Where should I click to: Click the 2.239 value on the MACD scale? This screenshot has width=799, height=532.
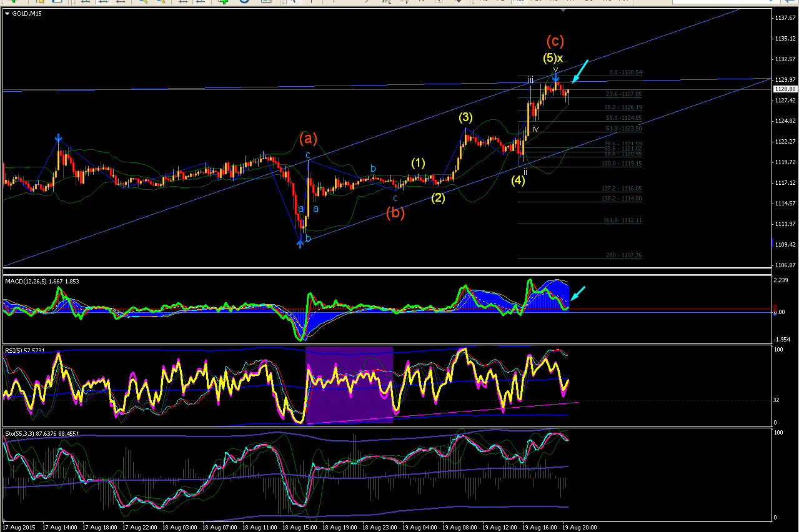782,280
